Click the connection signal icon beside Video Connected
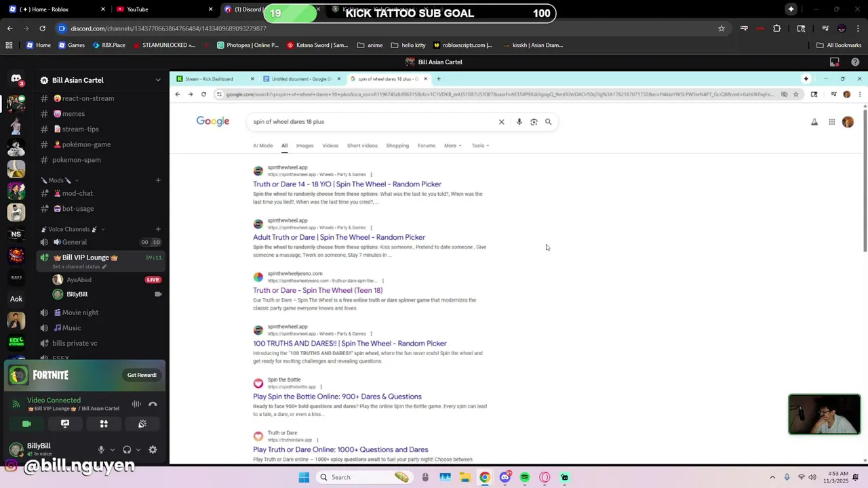 pos(16,404)
